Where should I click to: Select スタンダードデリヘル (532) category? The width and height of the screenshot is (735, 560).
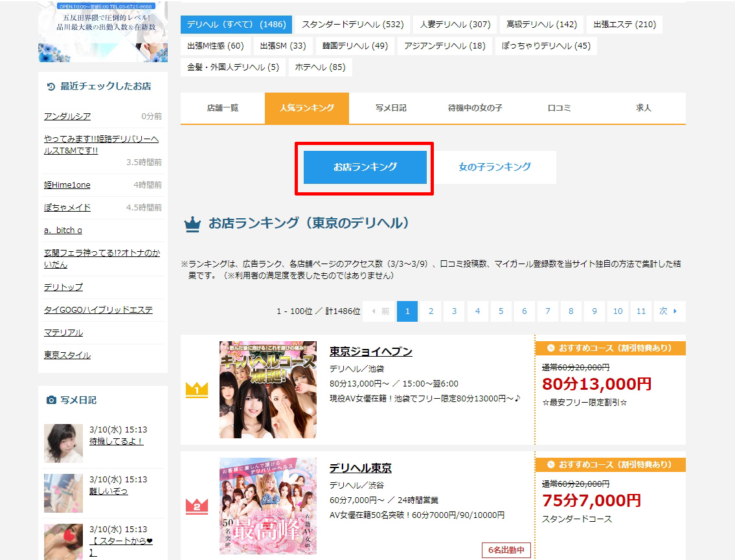[352, 25]
